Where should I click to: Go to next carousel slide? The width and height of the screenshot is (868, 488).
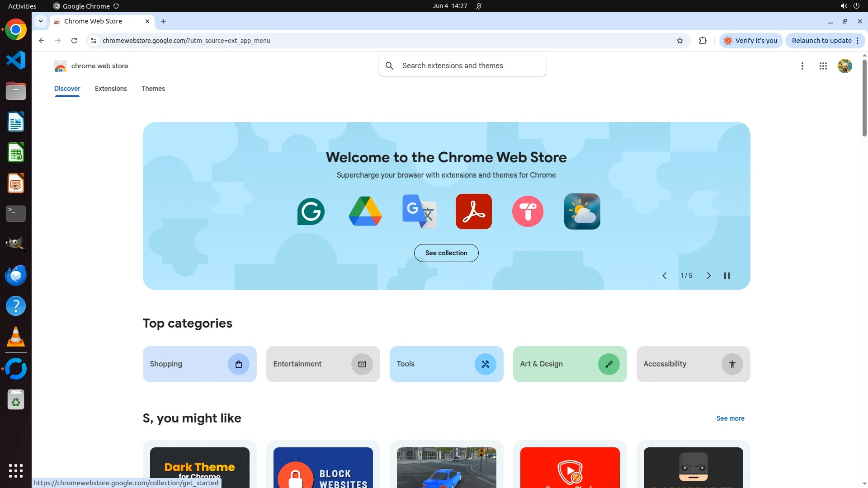coord(708,276)
